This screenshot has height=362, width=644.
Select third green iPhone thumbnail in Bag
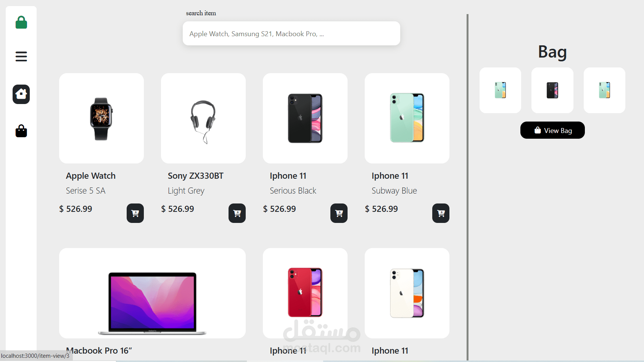click(x=604, y=90)
